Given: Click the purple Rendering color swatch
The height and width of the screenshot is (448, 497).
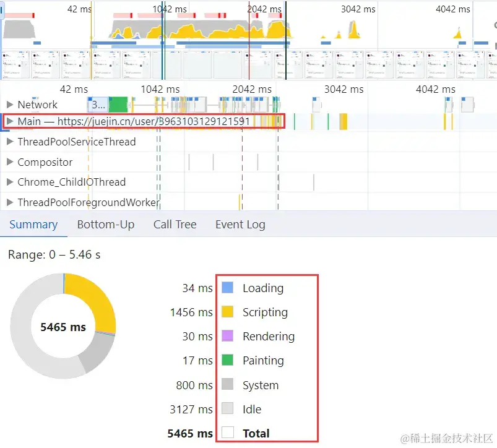Looking at the screenshot, I should 227,336.
